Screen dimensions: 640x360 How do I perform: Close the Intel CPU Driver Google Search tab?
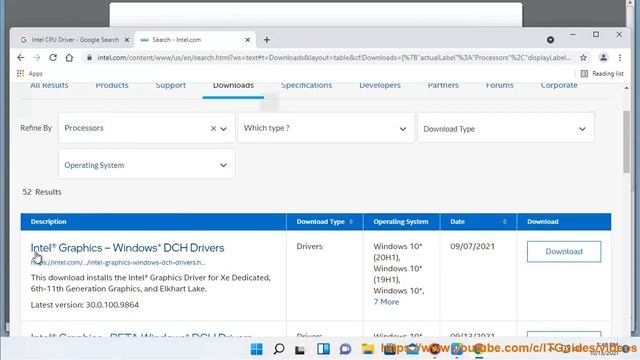coord(127,40)
